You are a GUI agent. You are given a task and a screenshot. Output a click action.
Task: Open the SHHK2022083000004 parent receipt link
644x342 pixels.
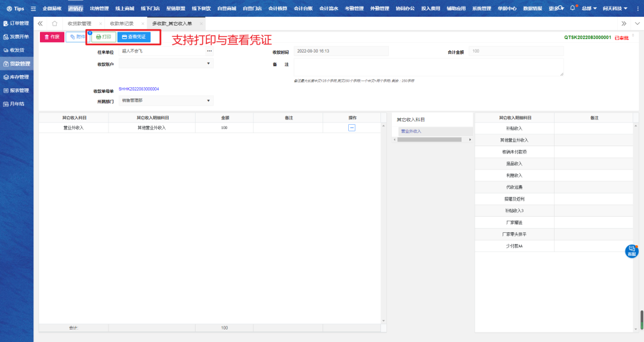pyautogui.click(x=138, y=89)
